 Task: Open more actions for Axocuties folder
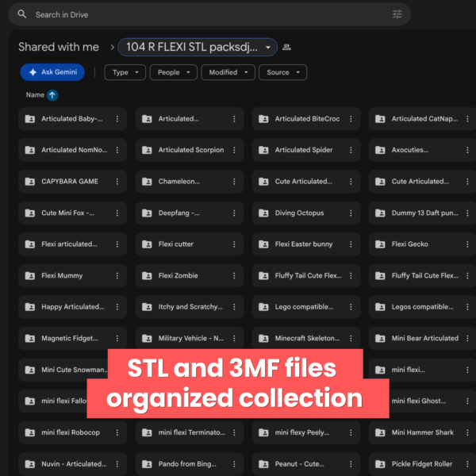467,150
